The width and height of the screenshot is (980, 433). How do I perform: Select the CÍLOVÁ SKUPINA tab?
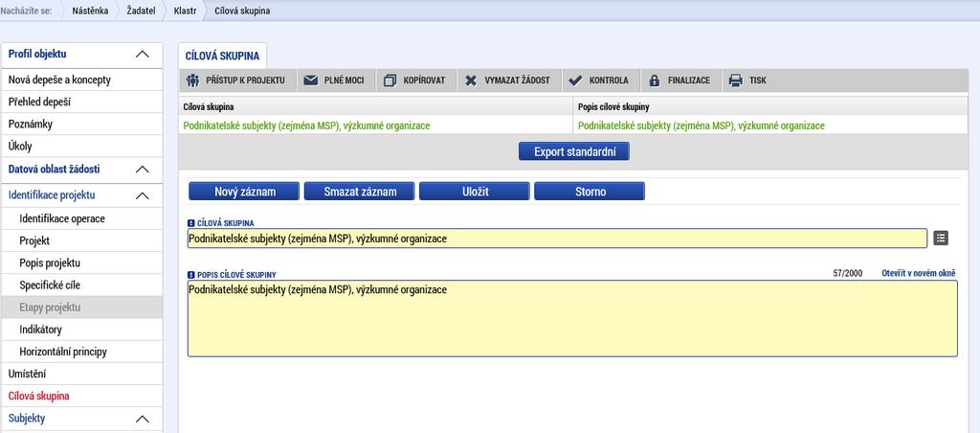click(x=222, y=56)
